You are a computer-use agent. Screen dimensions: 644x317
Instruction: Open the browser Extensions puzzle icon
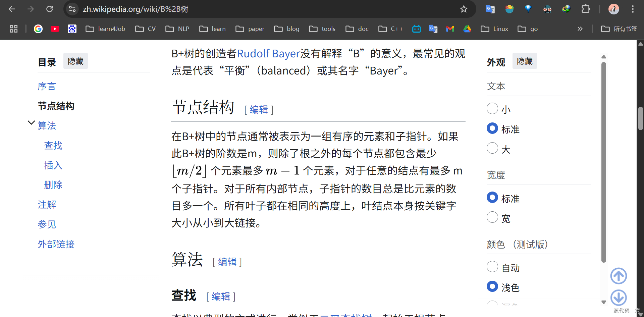(x=586, y=9)
